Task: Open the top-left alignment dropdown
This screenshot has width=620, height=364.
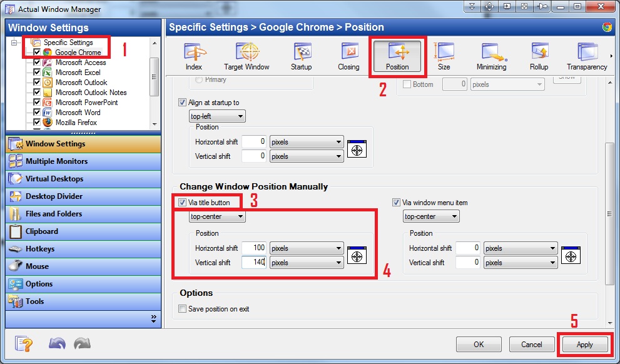Action: click(x=217, y=116)
